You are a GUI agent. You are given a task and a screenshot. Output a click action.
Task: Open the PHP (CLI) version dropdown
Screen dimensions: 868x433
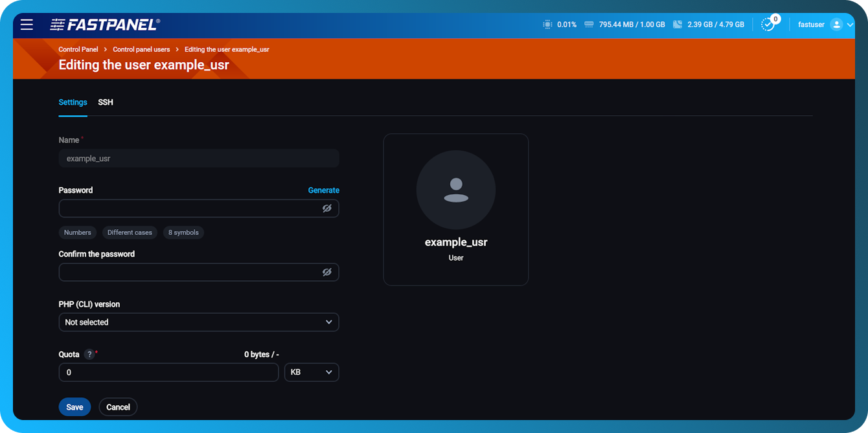coord(198,322)
